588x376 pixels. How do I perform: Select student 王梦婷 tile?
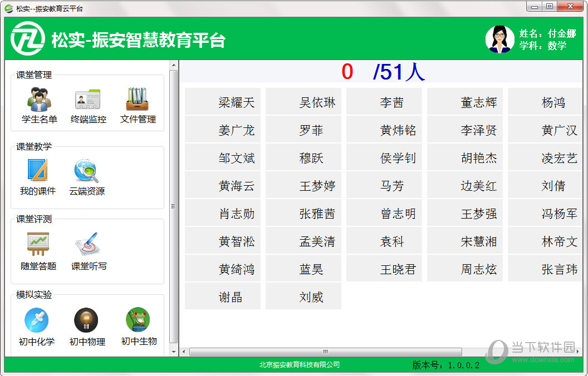pyautogui.click(x=303, y=186)
